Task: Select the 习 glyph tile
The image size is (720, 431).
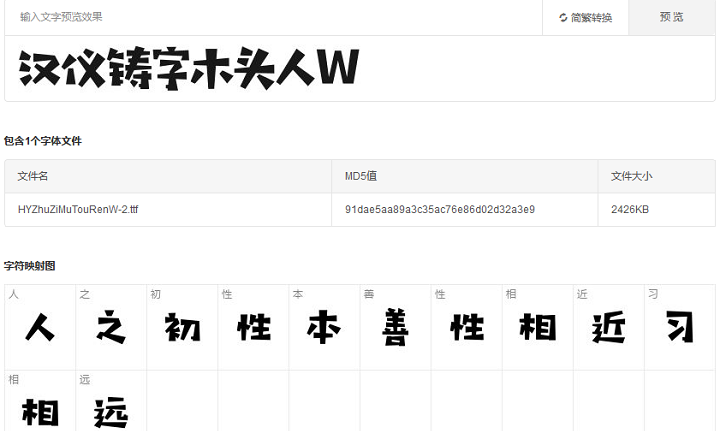Action: 679,328
